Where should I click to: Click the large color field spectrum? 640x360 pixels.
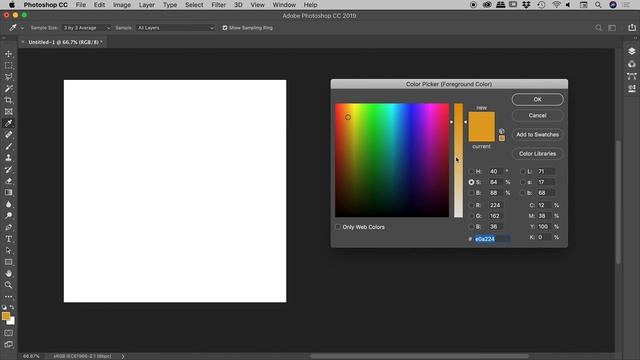tap(392, 160)
